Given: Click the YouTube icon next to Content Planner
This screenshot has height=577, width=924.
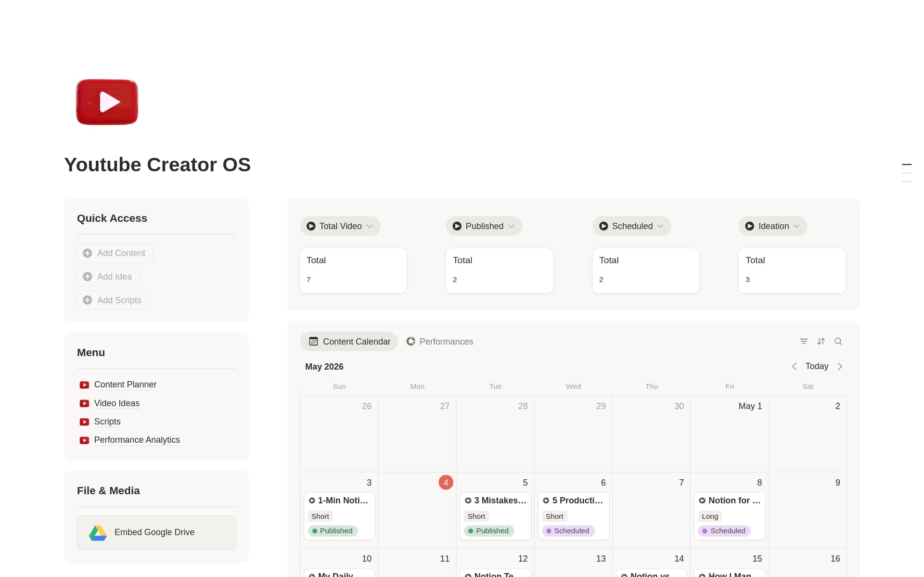Looking at the screenshot, I should pos(84,385).
